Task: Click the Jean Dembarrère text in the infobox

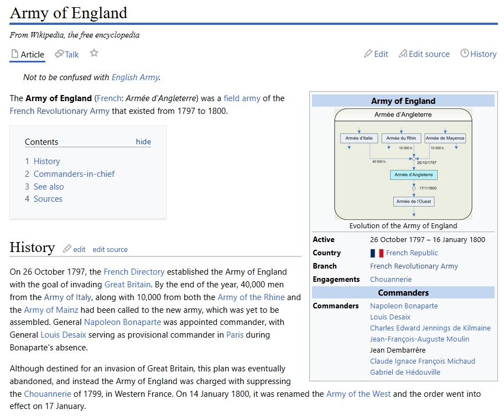Action: (398, 350)
